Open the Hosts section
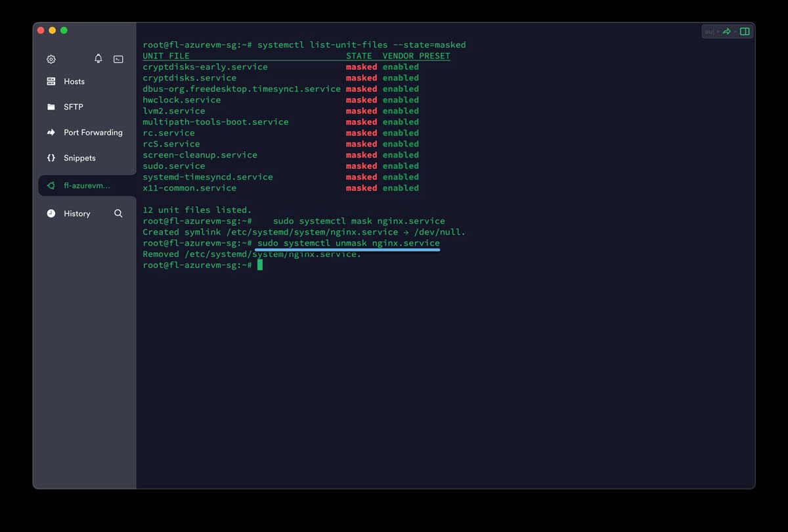This screenshot has height=532, width=788. 74,81
